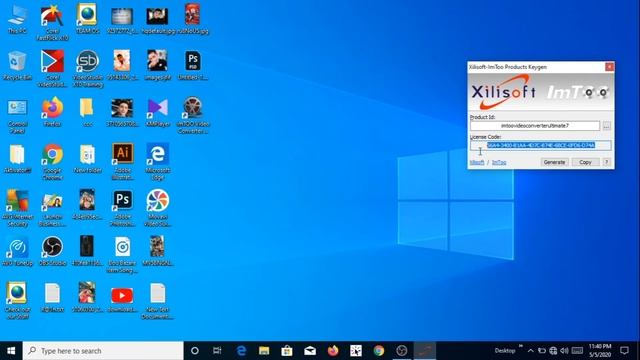Open ImTOO Video Converter shortcut
640x360 pixels.
click(x=193, y=116)
